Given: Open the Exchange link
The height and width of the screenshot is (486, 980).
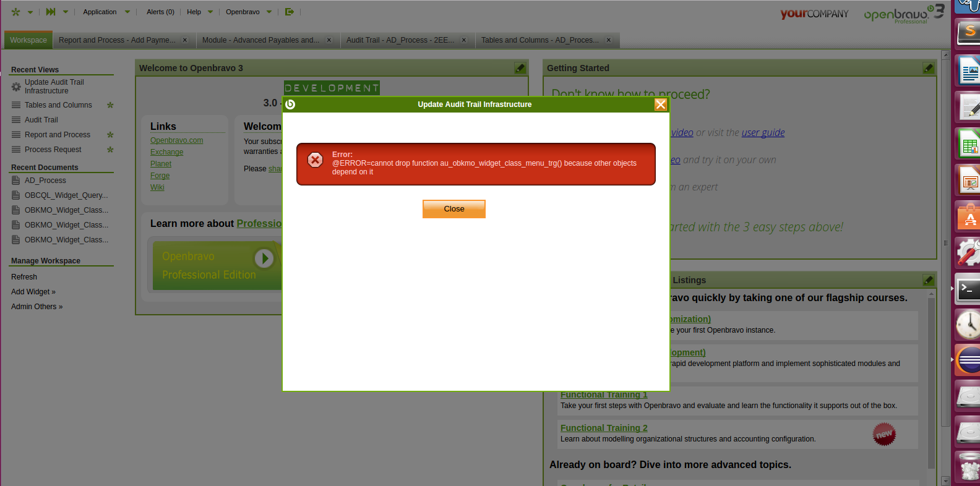Looking at the screenshot, I should pyautogui.click(x=167, y=152).
